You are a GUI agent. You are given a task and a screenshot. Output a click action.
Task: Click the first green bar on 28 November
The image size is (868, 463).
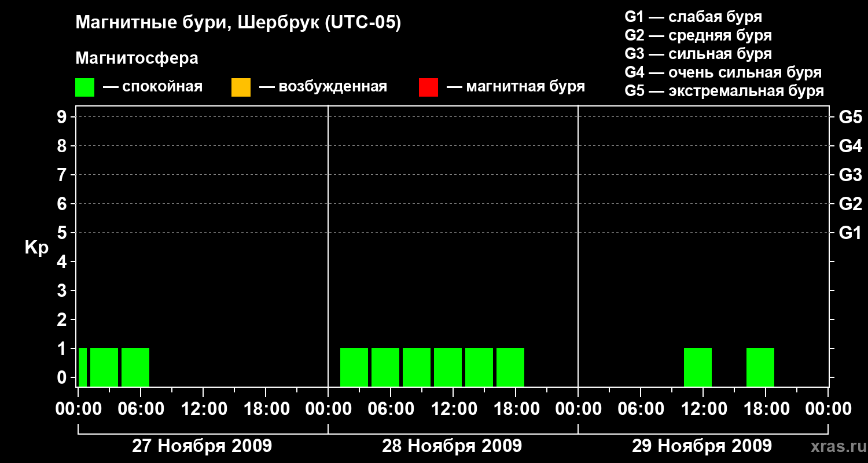[x=354, y=367]
